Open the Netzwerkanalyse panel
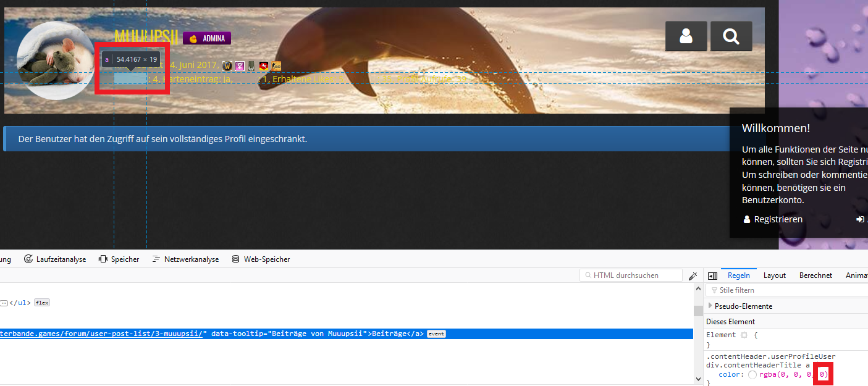This screenshot has width=868, height=386. [185, 259]
